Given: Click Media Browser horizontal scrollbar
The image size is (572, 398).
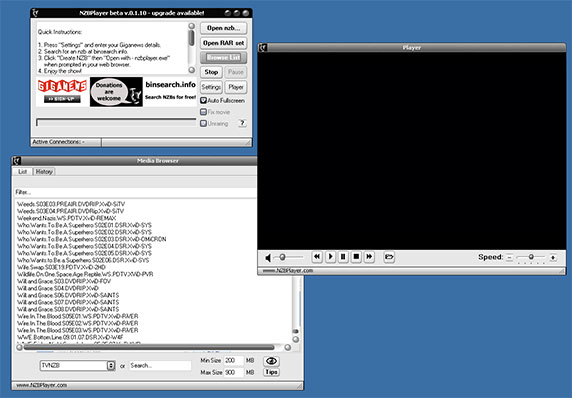Looking at the screenshot, I should pos(149,347).
